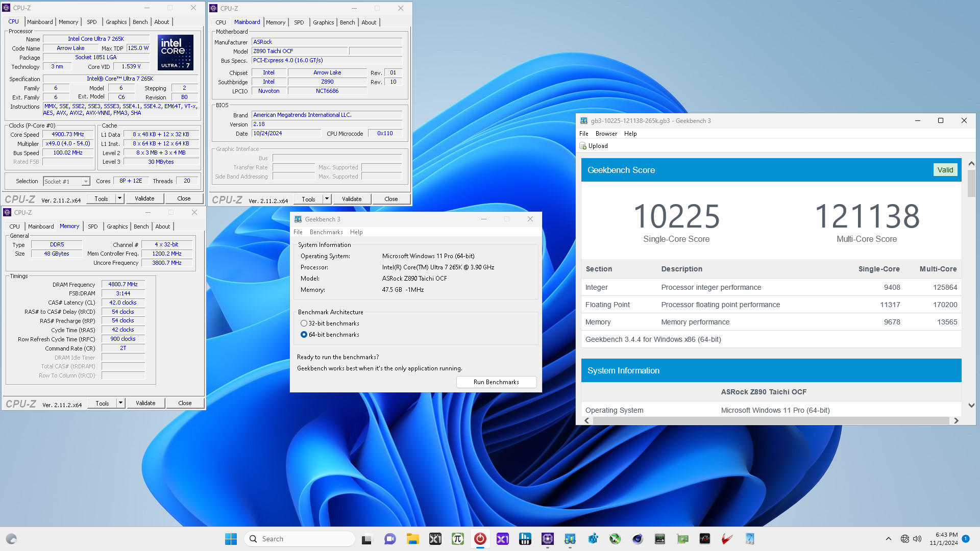The image size is (980, 551).
Task: Open the dark blue bar-chart taskbar icon
Action: (525, 539)
